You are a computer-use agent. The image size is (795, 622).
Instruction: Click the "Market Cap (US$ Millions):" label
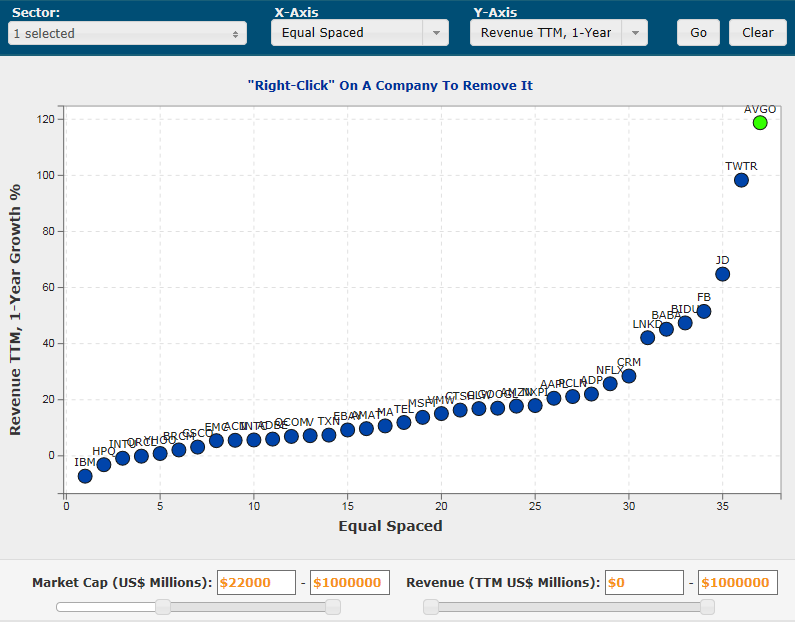pos(122,582)
